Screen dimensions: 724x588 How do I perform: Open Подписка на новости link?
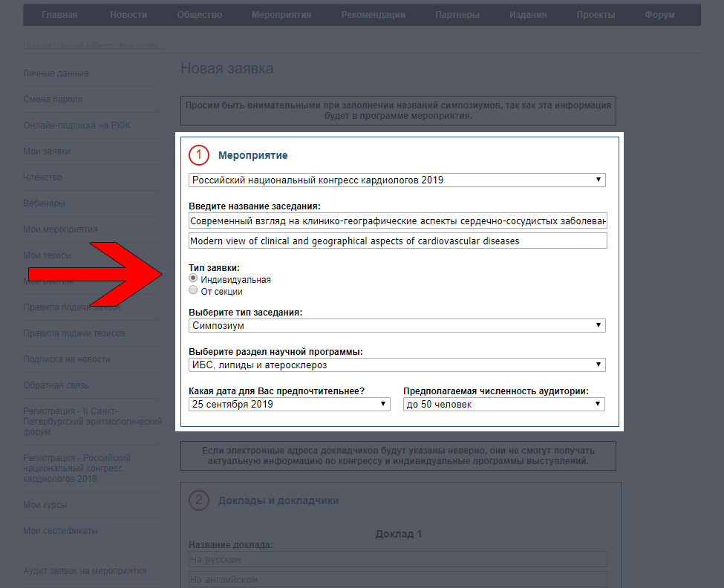point(67,359)
